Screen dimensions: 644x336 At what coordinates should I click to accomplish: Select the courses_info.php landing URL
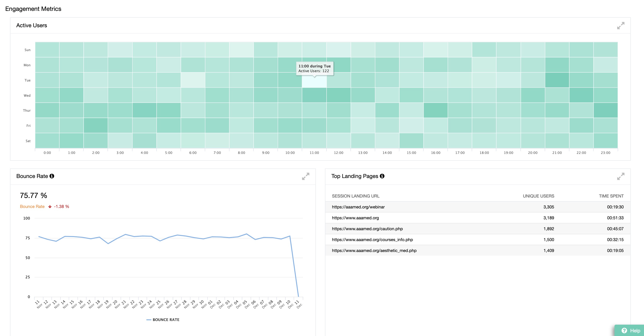tap(372, 240)
